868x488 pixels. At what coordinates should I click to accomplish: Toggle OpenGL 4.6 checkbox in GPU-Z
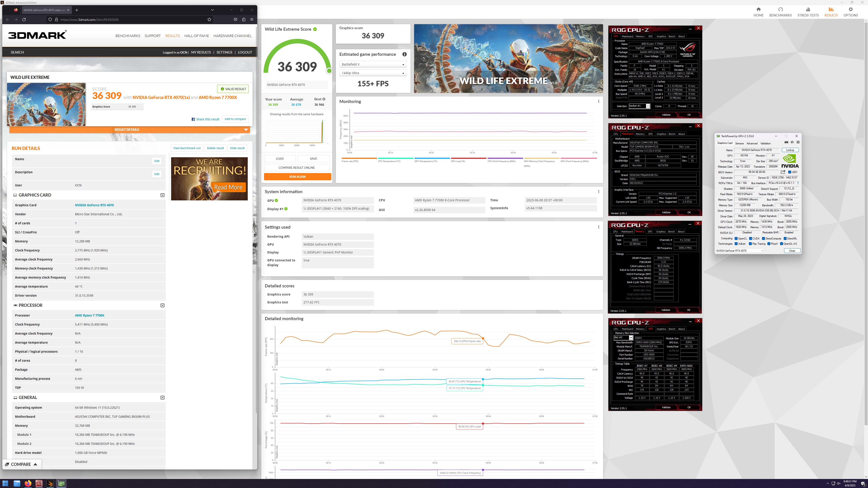[781, 244]
